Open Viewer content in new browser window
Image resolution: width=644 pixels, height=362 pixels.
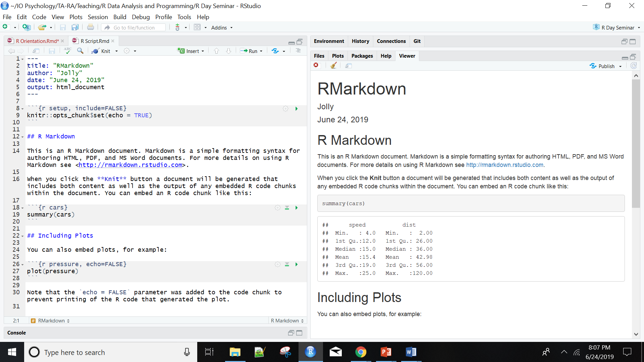click(x=348, y=66)
